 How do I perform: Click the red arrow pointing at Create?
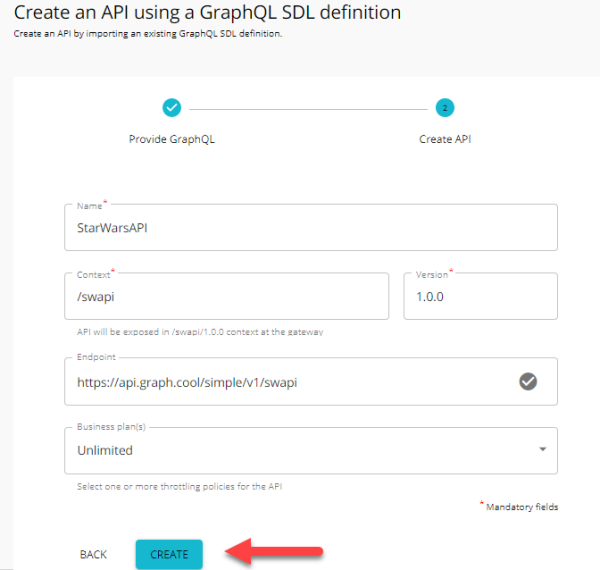tap(274, 550)
